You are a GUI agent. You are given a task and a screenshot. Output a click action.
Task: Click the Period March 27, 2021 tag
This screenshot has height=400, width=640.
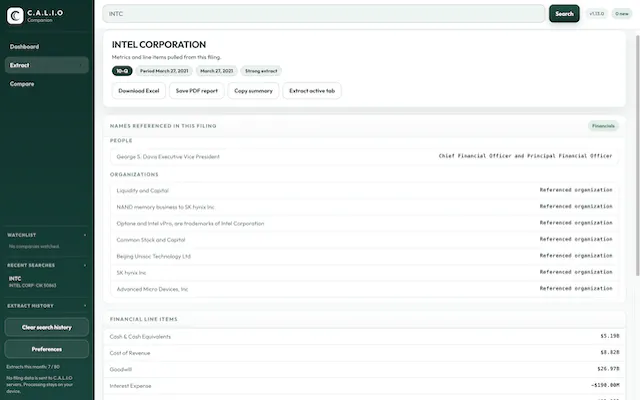tap(164, 71)
